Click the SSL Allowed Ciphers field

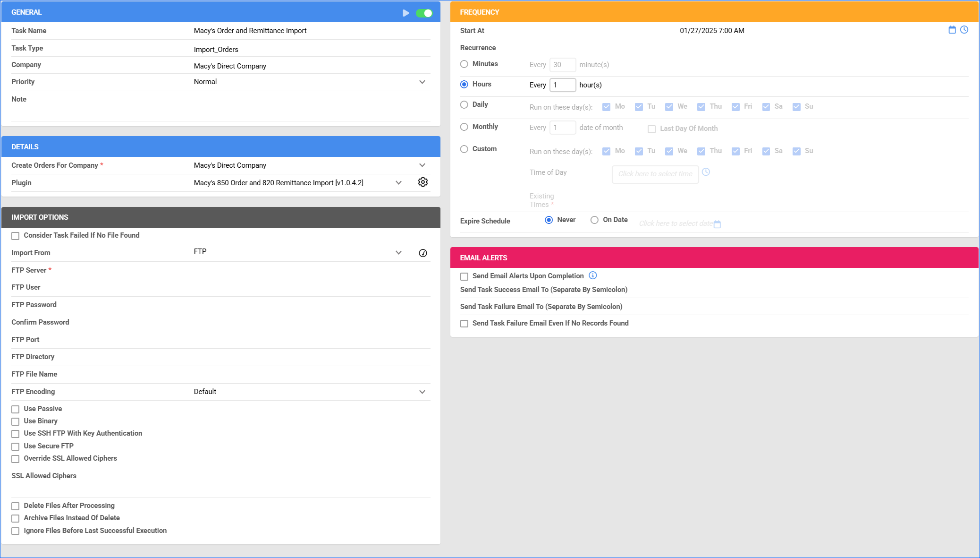click(x=312, y=482)
